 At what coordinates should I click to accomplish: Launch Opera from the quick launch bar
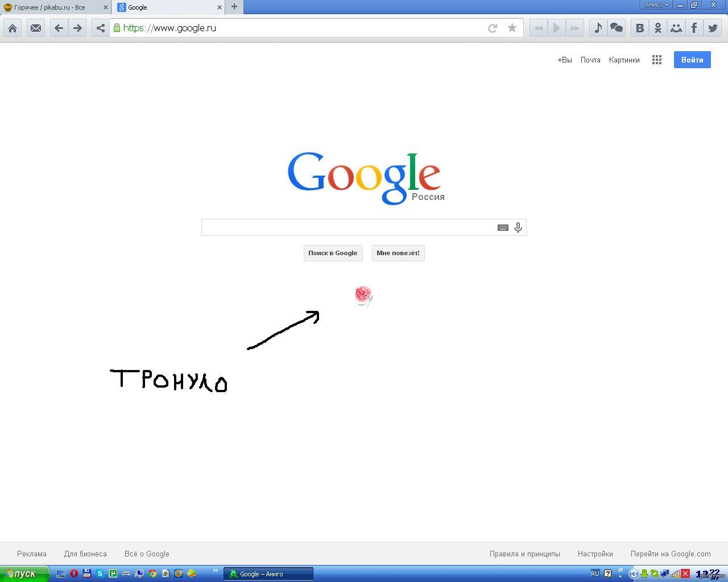pyautogui.click(x=74, y=573)
